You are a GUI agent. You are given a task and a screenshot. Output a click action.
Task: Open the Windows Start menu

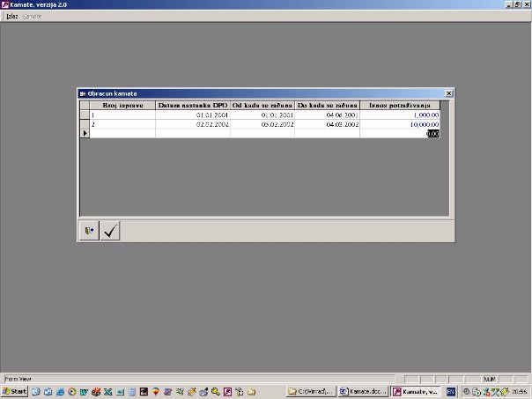(15, 390)
